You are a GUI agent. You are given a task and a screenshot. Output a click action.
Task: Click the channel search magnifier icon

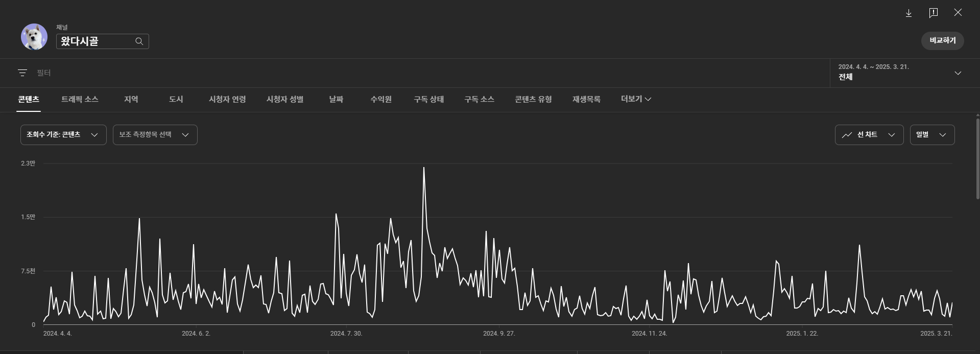(x=139, y=41)
